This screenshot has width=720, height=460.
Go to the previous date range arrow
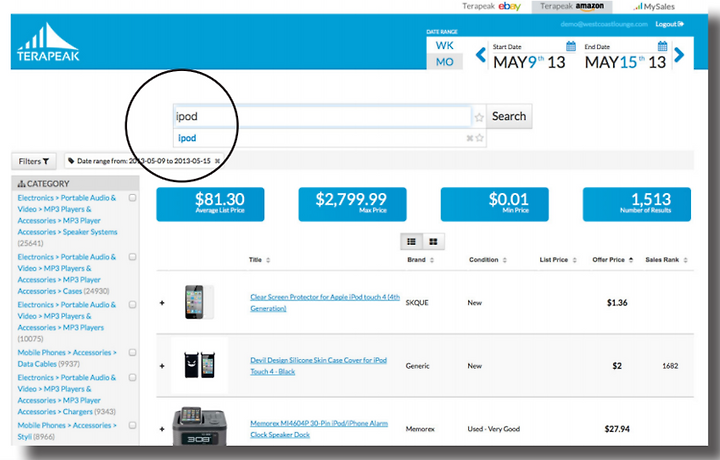point(481,55)
